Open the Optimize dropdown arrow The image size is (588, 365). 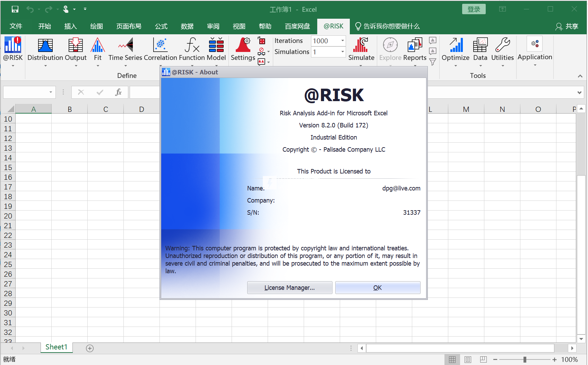click(x=456, y=66)
